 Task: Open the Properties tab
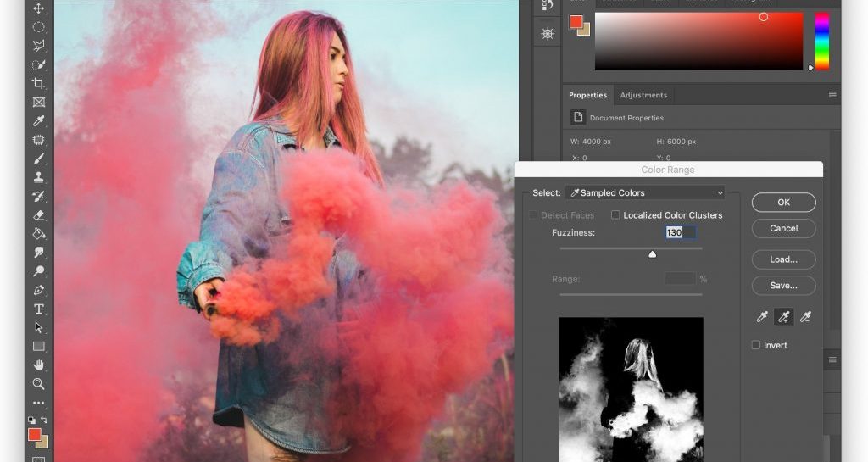(x=587, y=95)
